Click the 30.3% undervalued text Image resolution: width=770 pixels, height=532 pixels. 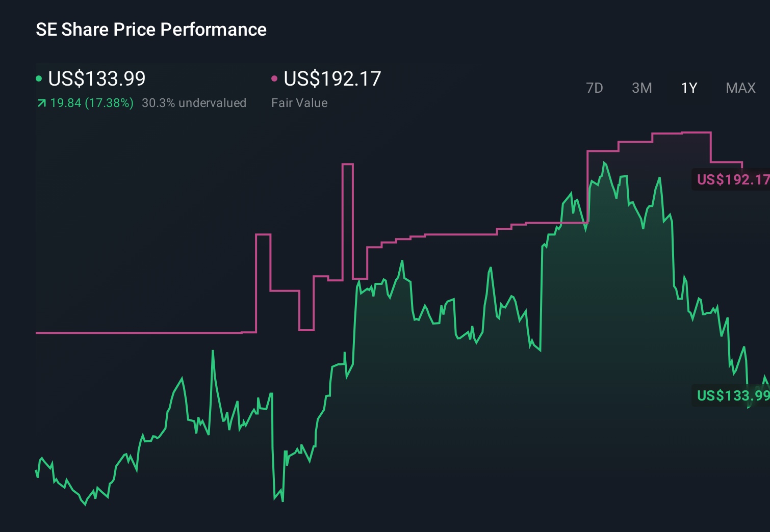(x=194, y=102)
